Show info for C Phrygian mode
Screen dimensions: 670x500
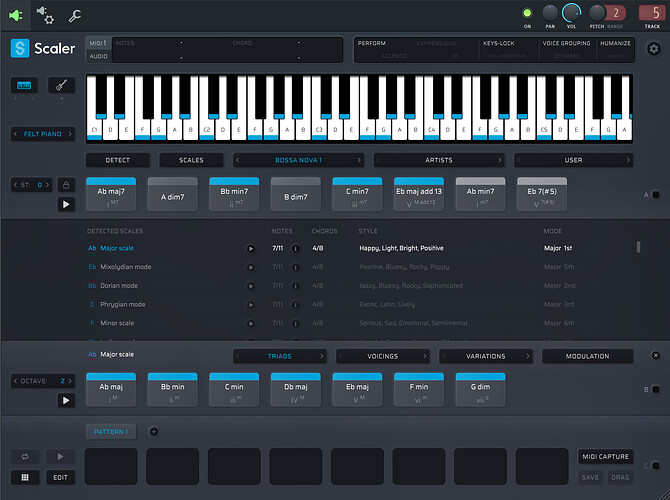click(295, 305)
